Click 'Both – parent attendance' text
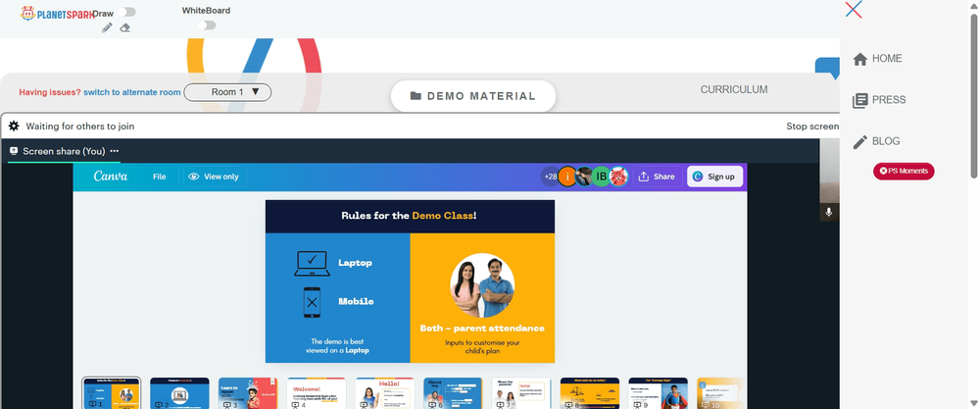The height and width of the screenshot is (409, 980). (x=482, y=328)
